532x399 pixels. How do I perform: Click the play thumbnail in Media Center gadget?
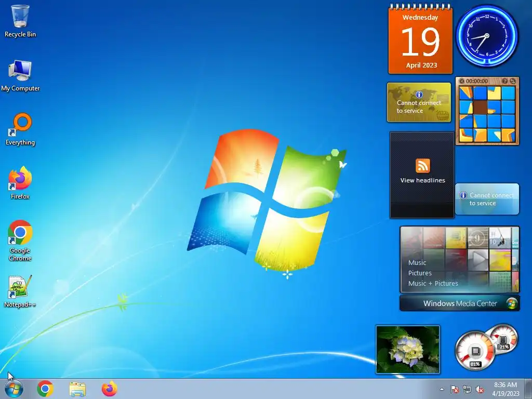tap(478, 260)
